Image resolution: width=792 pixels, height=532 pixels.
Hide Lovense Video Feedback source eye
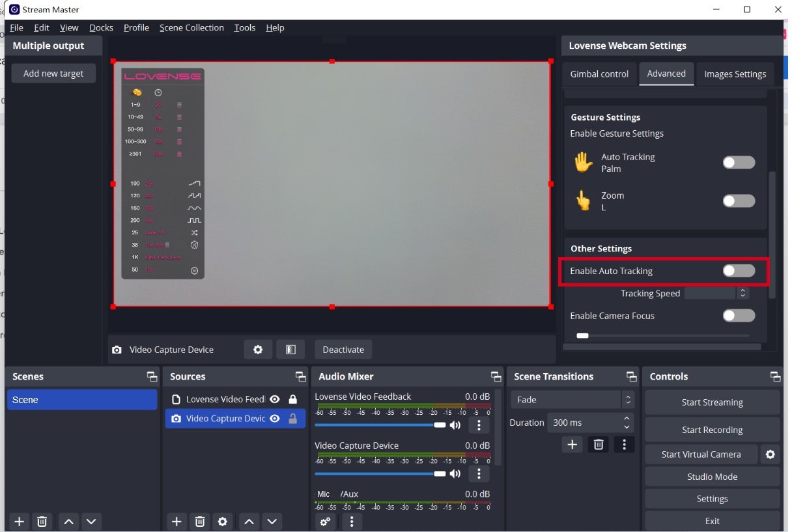click(275, 399)
